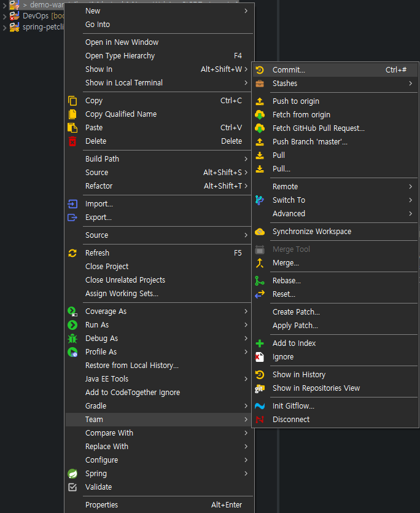
Task: Select Apply Patch... in Team submenu
Action: pyautogui.click(x=336, y=326)
